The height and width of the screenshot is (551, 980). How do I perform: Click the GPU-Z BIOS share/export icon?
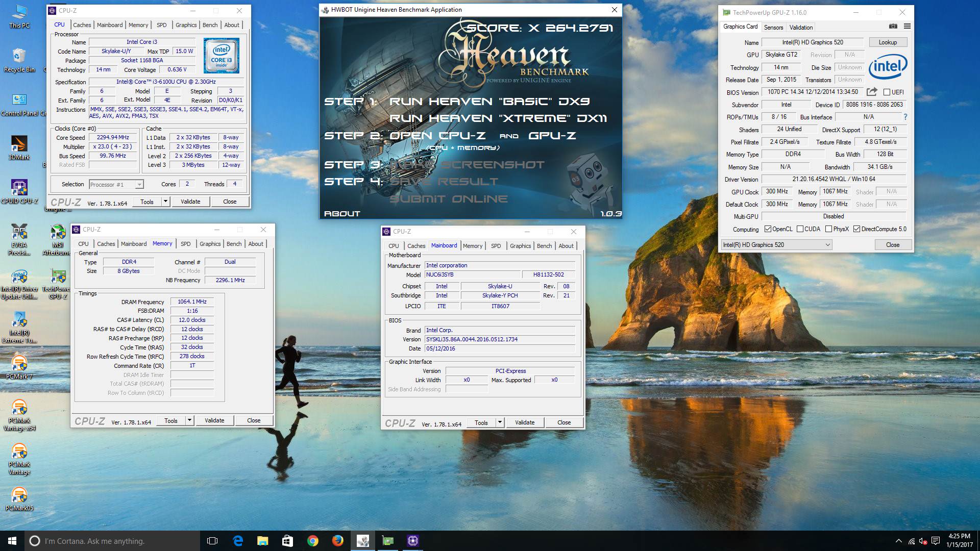[x=872, y=92]
